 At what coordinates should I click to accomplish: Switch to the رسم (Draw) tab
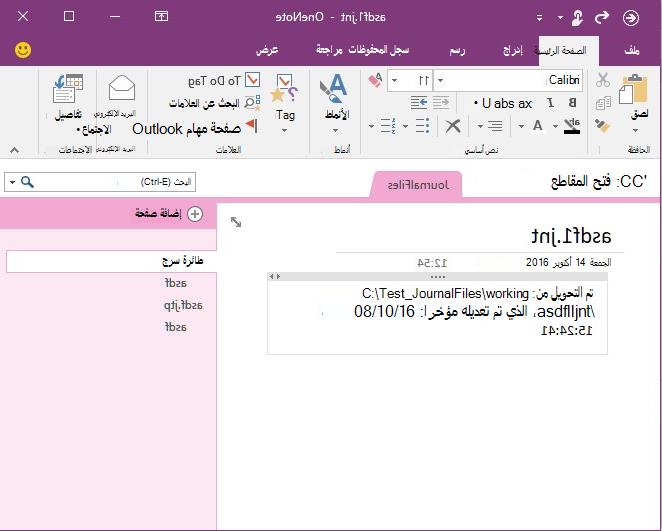[457, 51]
